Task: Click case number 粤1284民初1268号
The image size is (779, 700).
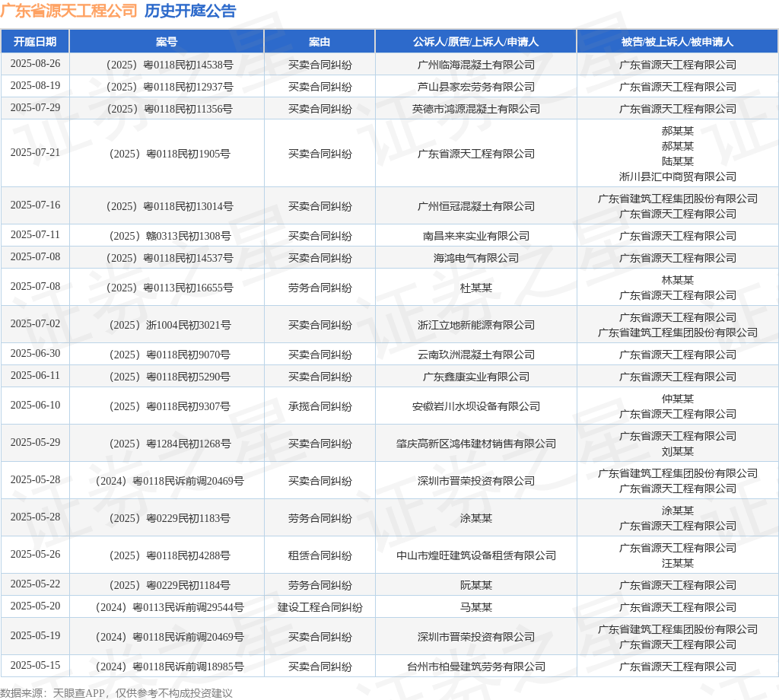Action: point(170,444)
